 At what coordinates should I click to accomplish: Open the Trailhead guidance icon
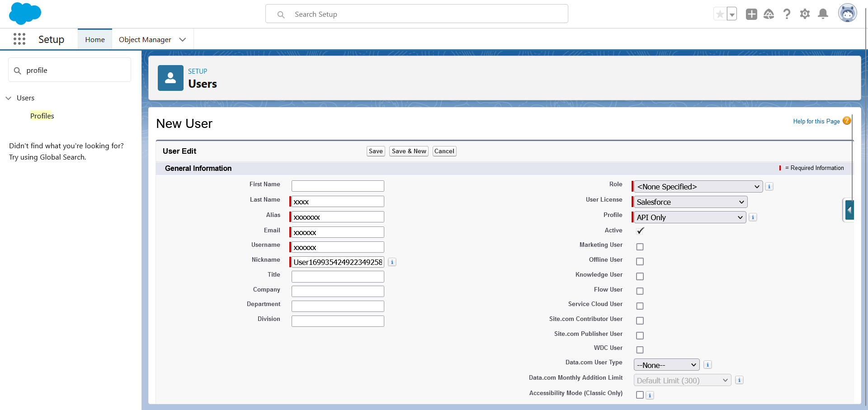pos(769,14)
